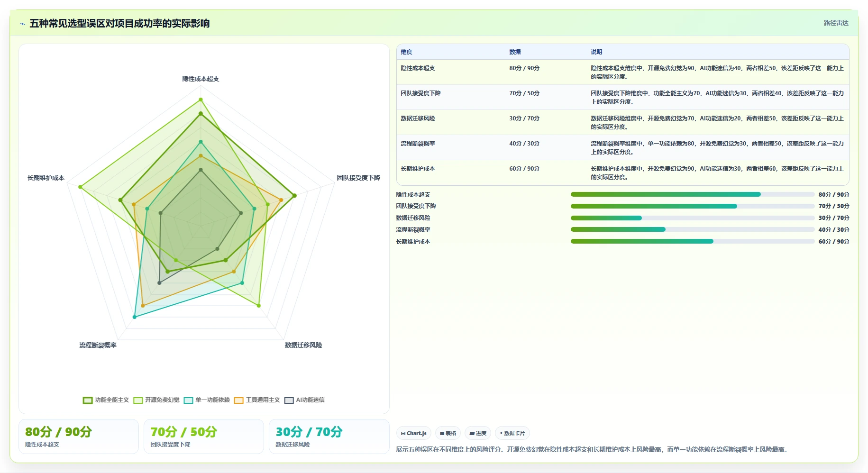Click the 长期维护成本 progress bar
Screen dimensions: 868x473
click(x=693, y=241)
